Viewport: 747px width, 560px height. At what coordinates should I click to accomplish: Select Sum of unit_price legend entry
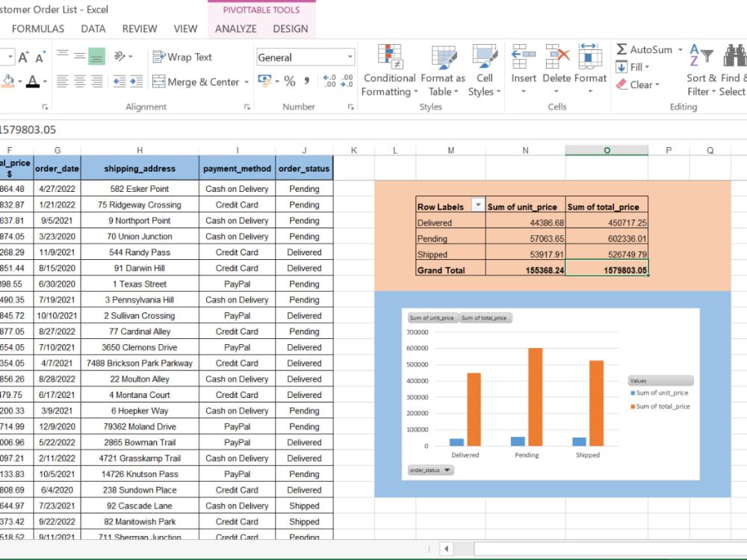pyautogui.click(x=660, y=393)
